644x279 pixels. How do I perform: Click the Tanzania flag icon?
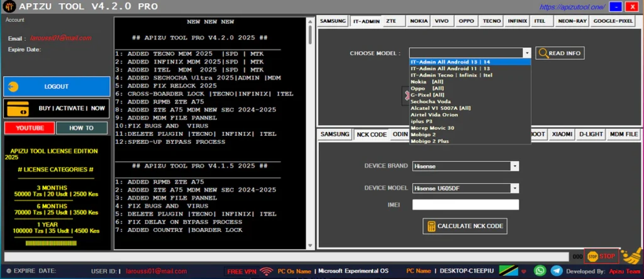[508, 270]
